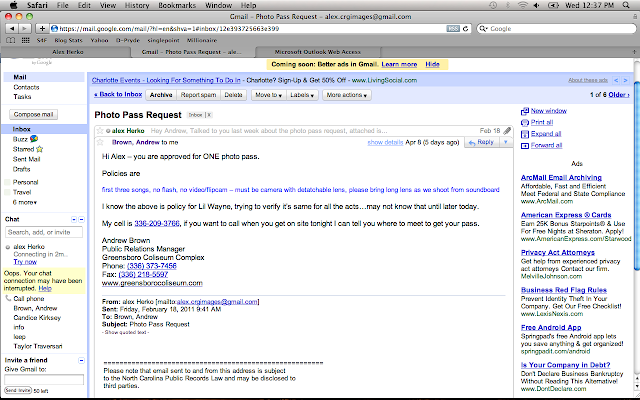Screen dimensions: 640x400
Task: Click the Starred star icon in sidebar
Action: point(39,149)
